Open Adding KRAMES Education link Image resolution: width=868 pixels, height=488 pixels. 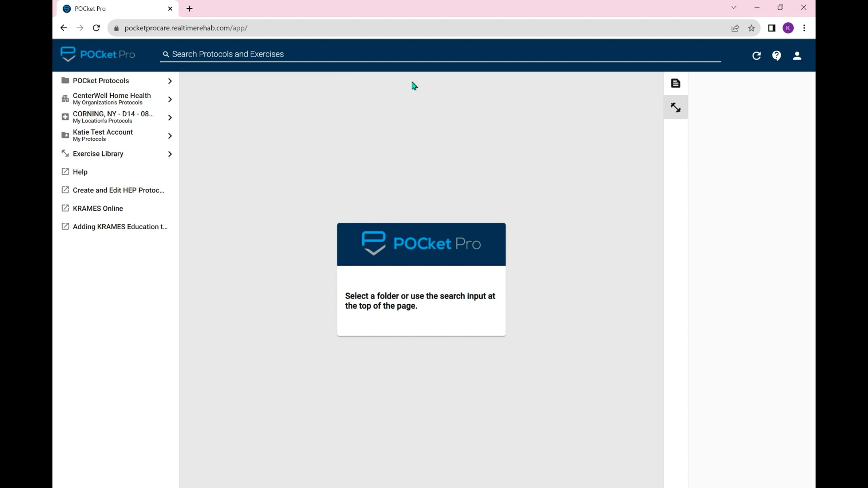point(116,227)
